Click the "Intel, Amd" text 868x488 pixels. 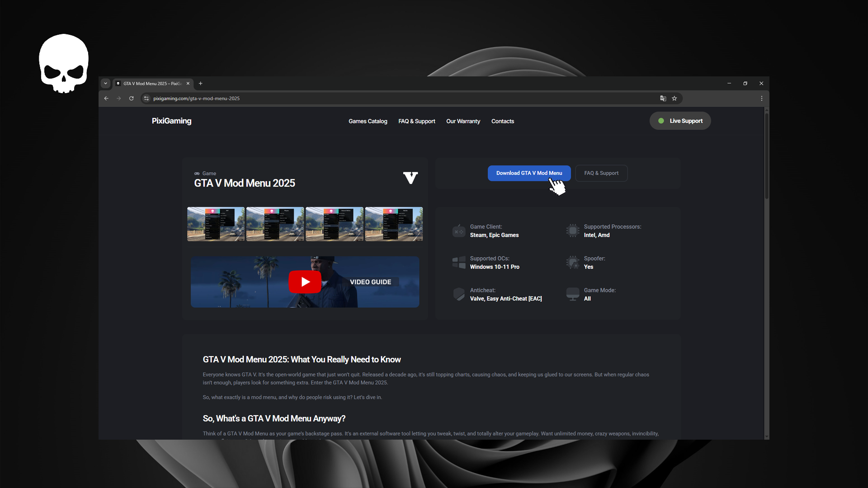tap(597, 235)
